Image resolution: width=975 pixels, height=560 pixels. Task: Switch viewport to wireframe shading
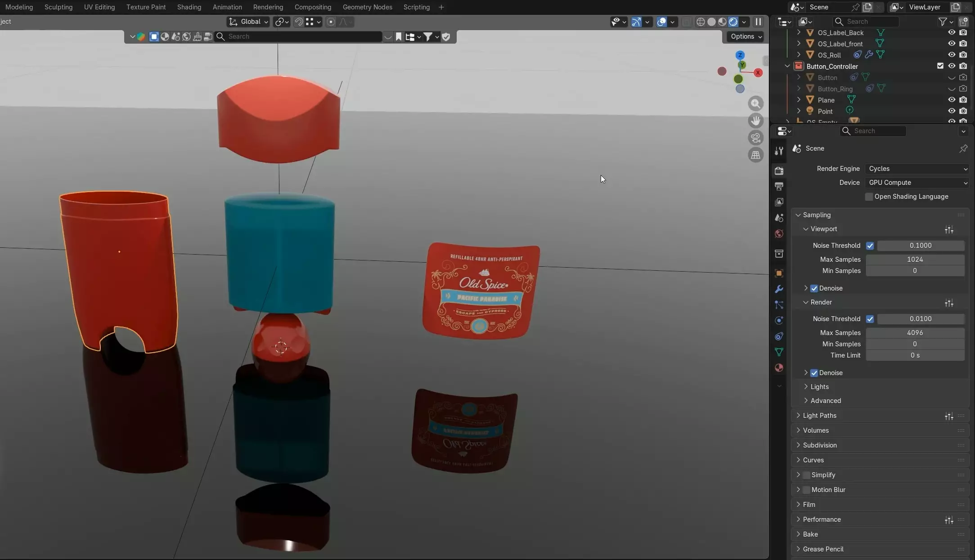(701, 22)
